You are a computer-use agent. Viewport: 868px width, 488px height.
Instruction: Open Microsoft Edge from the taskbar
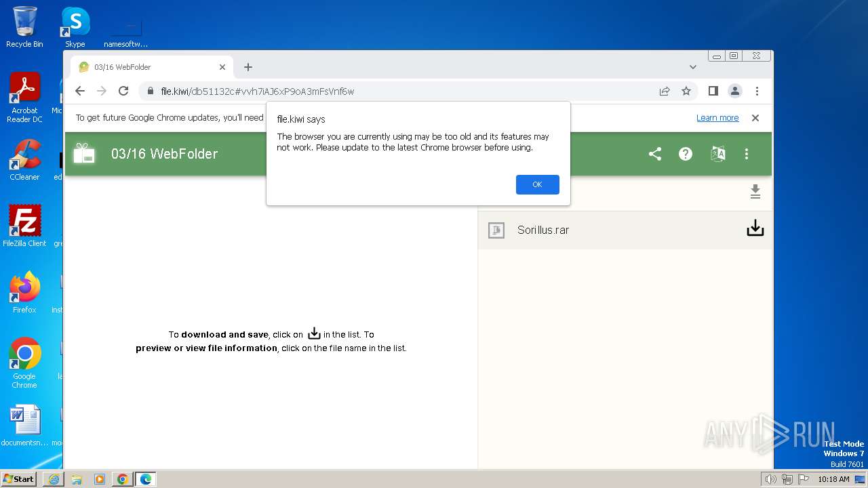(146, 479)
